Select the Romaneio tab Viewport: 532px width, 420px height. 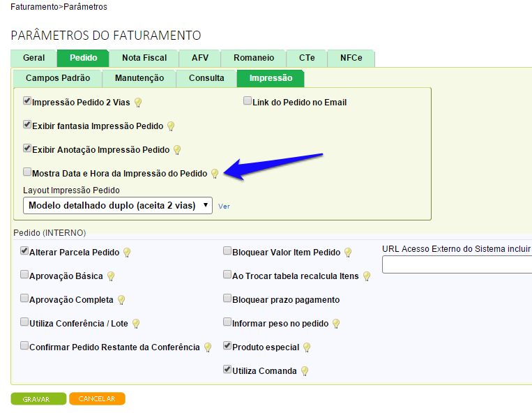254,59
